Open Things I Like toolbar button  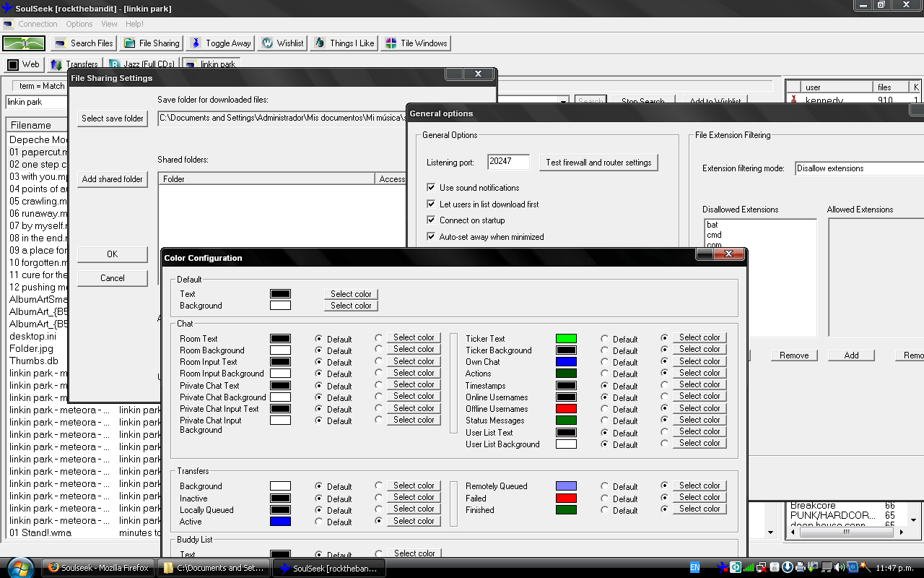[344, 43]
